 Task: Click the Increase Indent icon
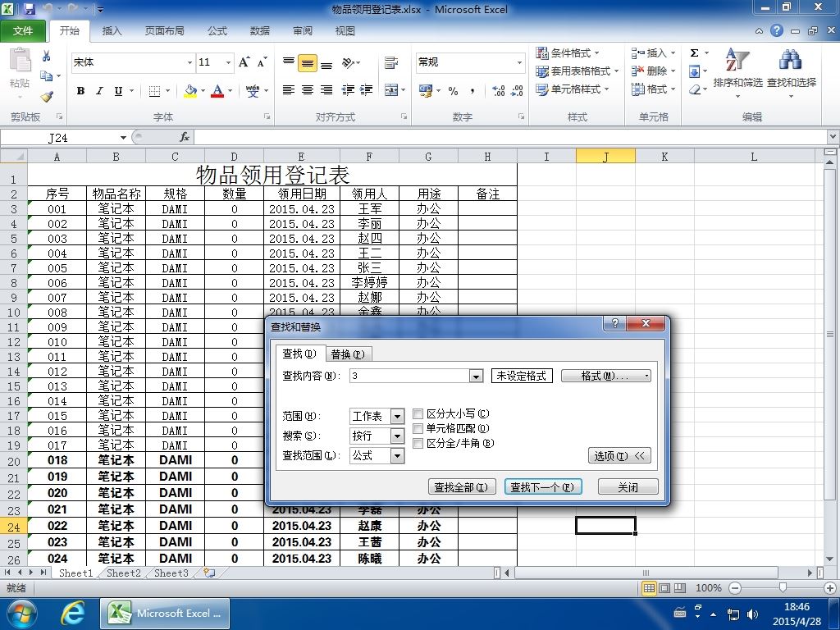point(367,90)
